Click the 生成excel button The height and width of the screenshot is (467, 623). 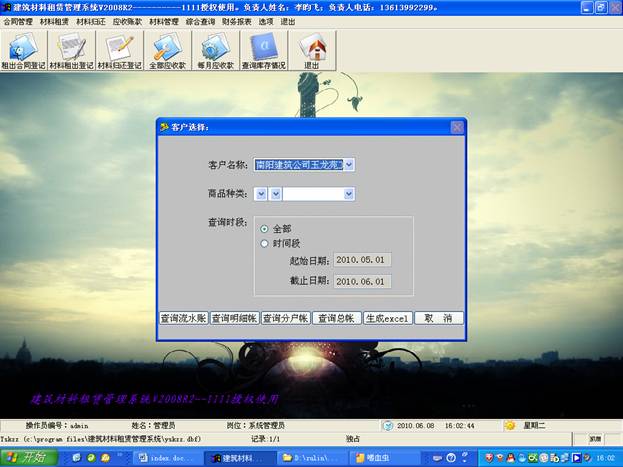(x=387, y=318)
